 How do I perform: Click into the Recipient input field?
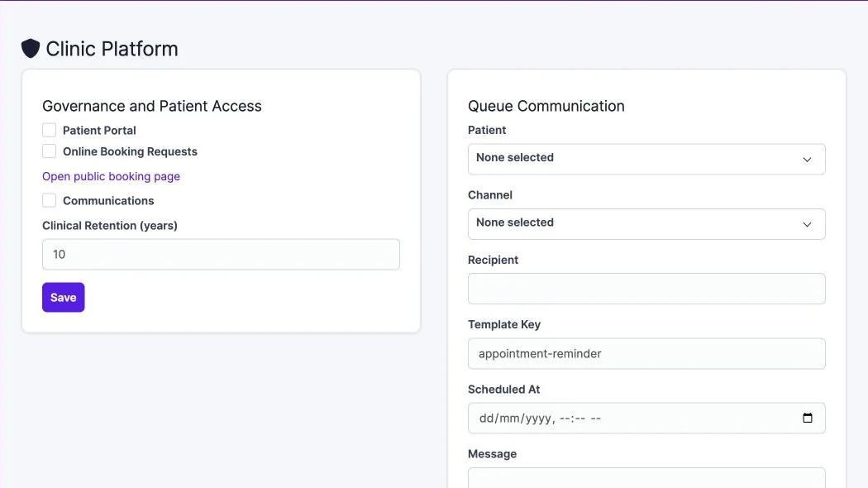[x=646, y=289]
